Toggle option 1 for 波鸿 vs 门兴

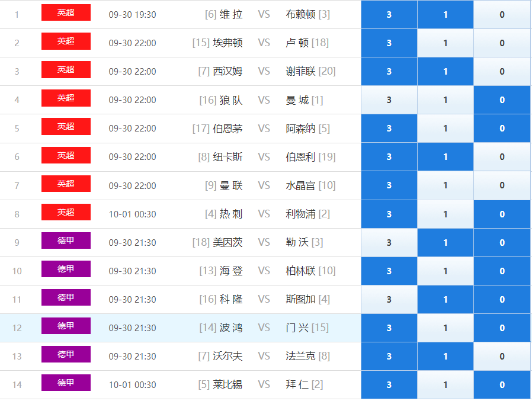(x=446, y=328)
